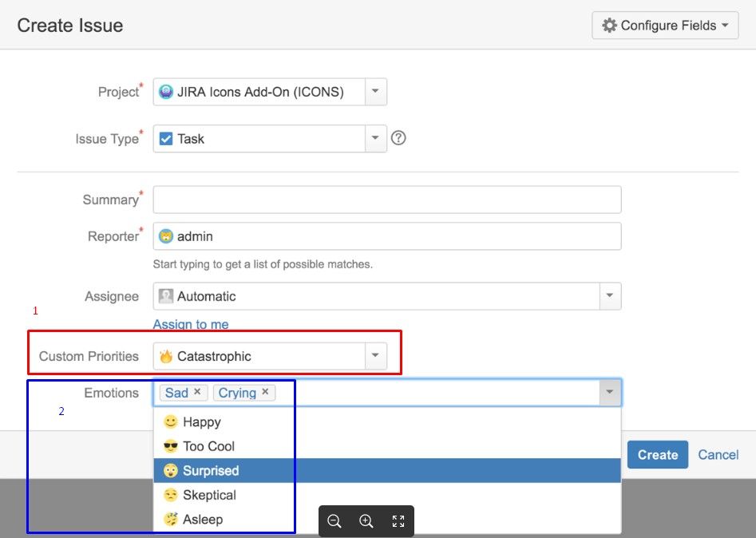Select Too Cool from the emotions list
The image size is (756, 538).
[x=387, y=446]
